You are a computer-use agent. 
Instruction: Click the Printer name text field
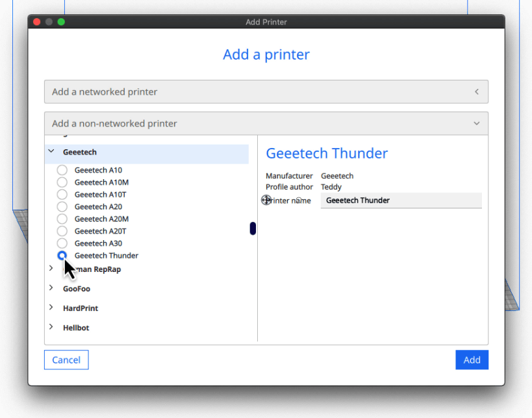(401, 201)
